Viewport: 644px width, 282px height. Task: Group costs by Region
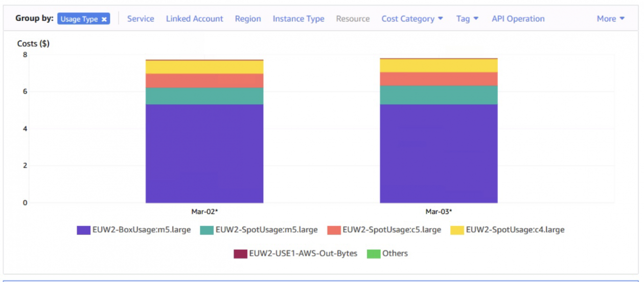click(248, 18)
